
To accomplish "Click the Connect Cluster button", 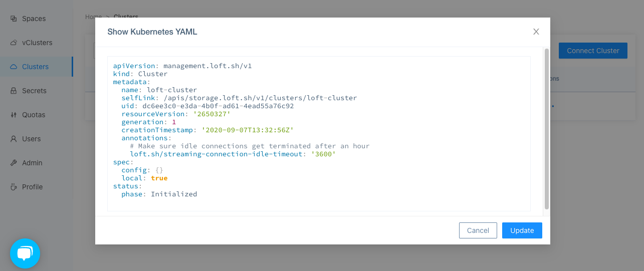I will [593, 51].
